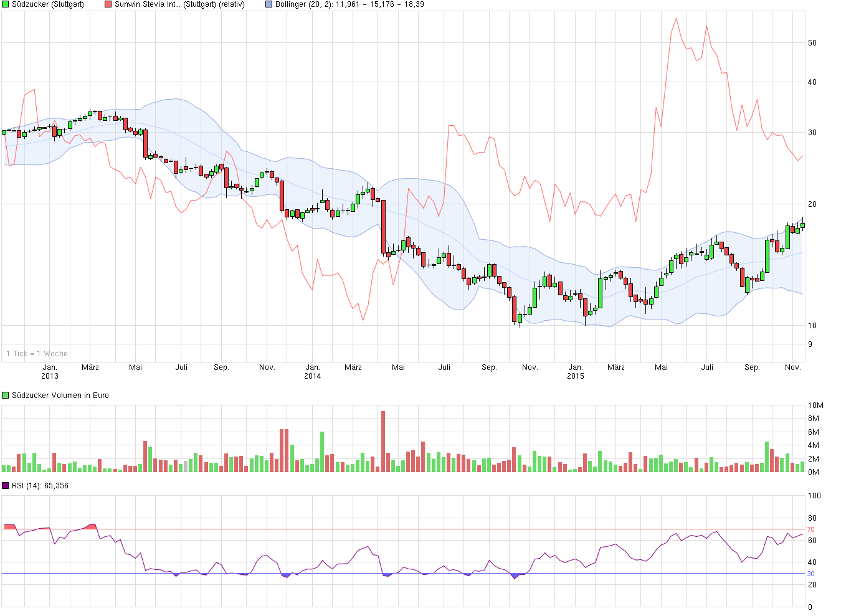This screenshot has width=841, height=616.
Task: Select the green Südzucker Volumen legend swatch
Action: point(6,396)
